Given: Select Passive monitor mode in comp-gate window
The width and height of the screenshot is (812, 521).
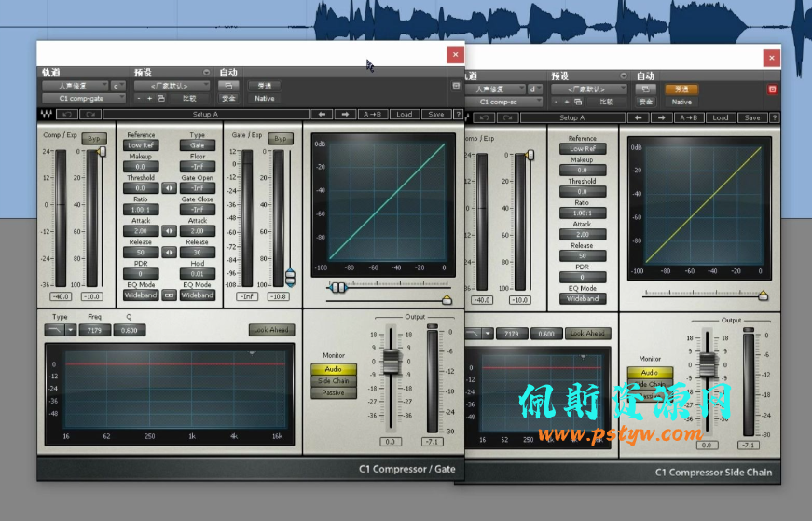Looking at the screenshot, I should (x=334, y=392).
